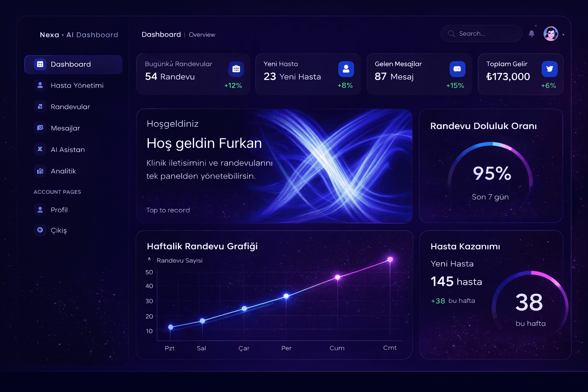Click the bird icon in Toplam Gelir card
Viewport: 588px width, 392px height.
[x=549, y=69]
